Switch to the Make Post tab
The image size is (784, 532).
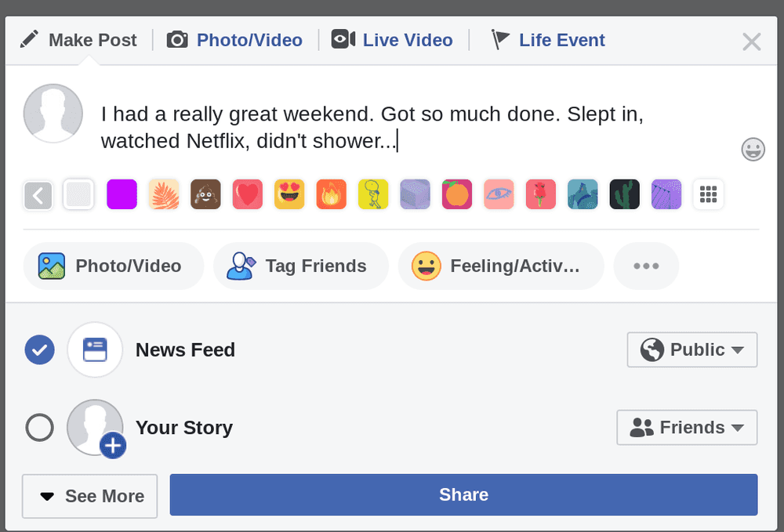(x=78, y=40)
